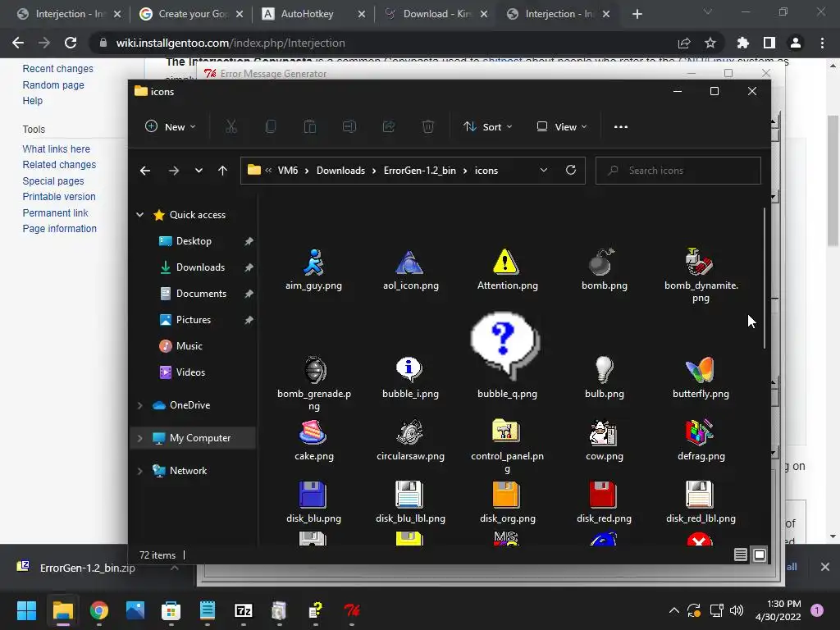Select the bulb.png file
This screenshot has width=840, height=630.
click(x=605, y=377)
